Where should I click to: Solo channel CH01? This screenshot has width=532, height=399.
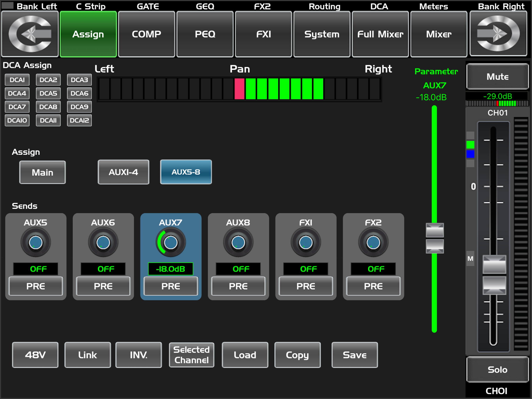click(x=497, y=369)
